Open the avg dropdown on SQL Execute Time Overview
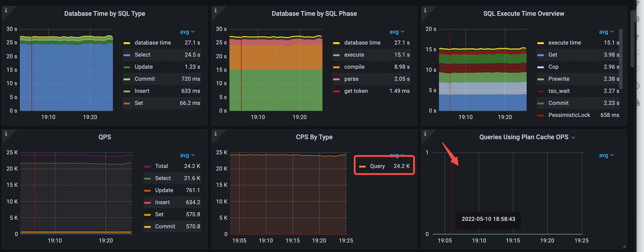The image size is (644, 252). click(x=606, y=32)
